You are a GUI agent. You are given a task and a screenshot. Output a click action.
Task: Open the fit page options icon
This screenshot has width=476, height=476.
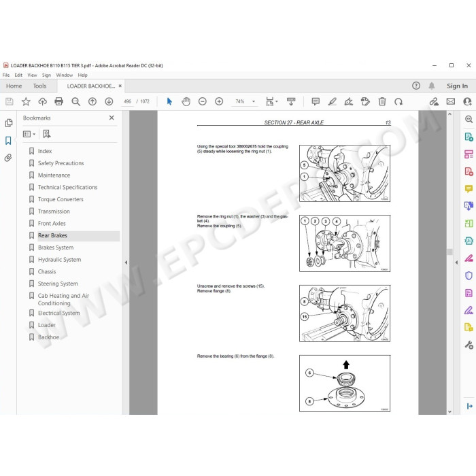coord(271,101)
